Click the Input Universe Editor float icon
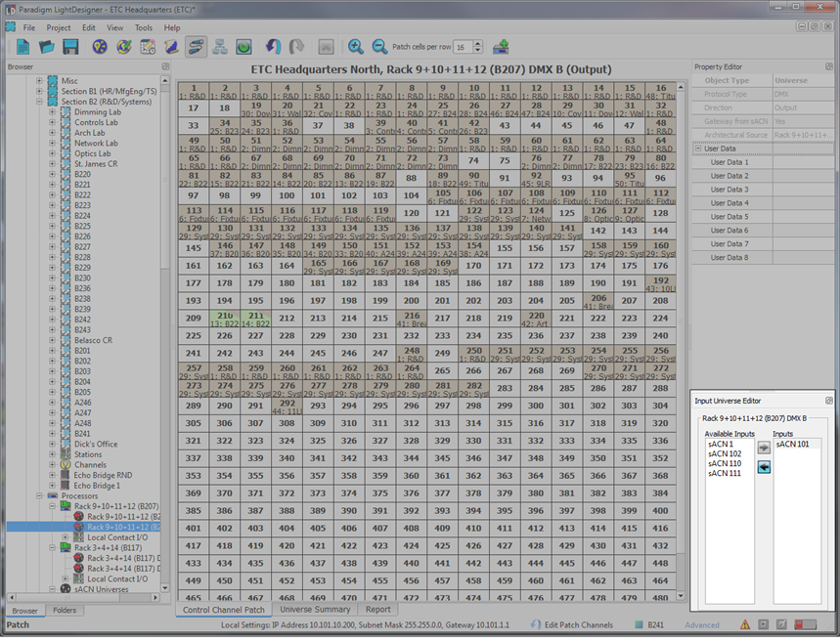840x642 pixels. (828, 401)
